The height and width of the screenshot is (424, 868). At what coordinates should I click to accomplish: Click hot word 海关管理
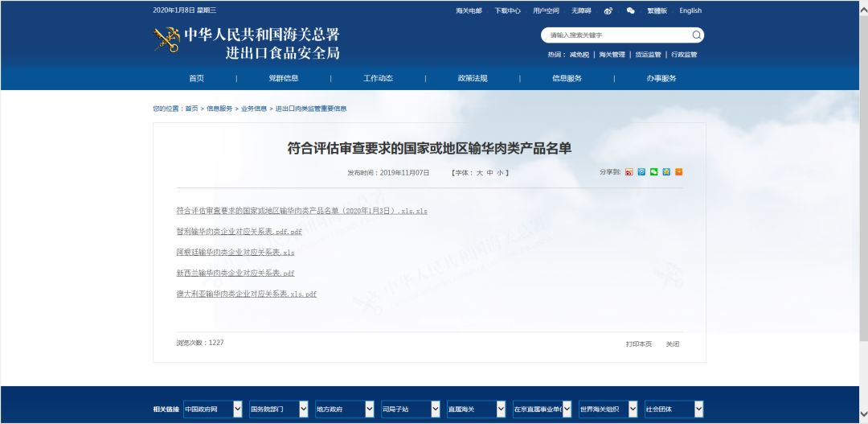point(612,55)
